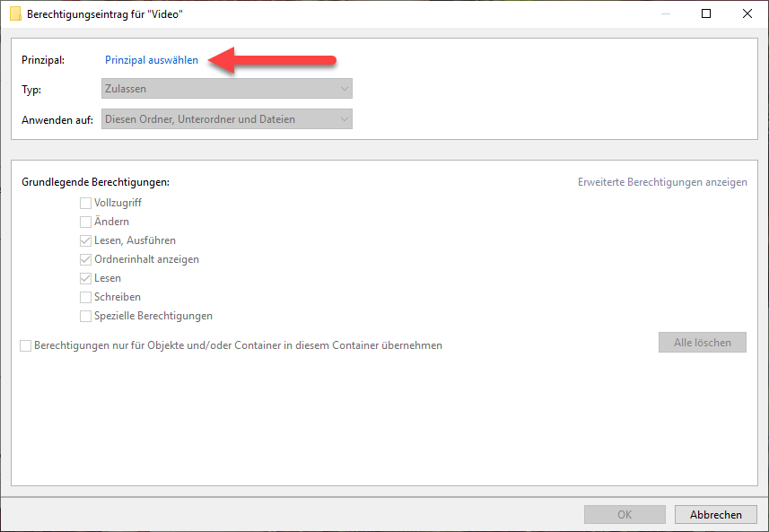Click the folder icon in the title bar

15,13
